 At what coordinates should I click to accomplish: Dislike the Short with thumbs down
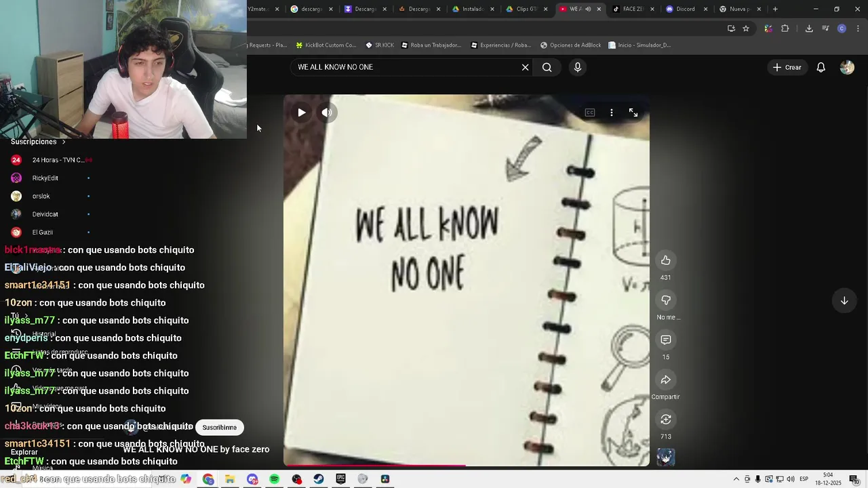click(x=666, y=300)
